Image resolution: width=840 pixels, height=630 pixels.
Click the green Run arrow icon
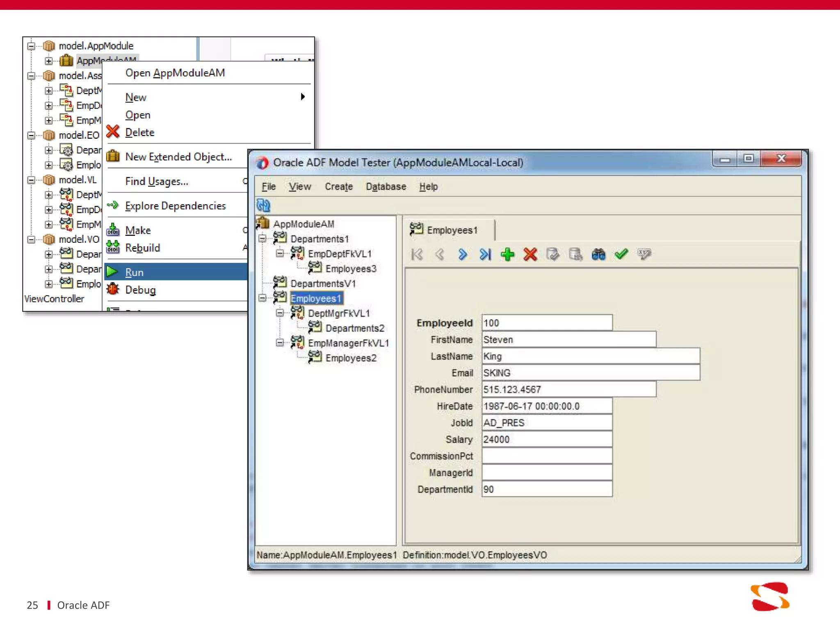112,272
